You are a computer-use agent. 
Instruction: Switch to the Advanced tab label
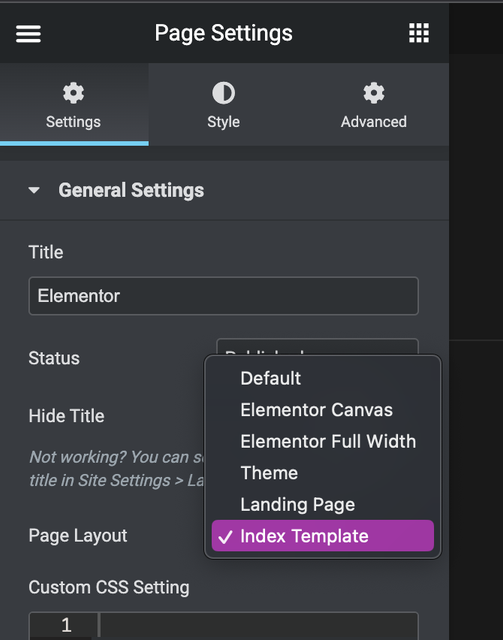point(374,122)
